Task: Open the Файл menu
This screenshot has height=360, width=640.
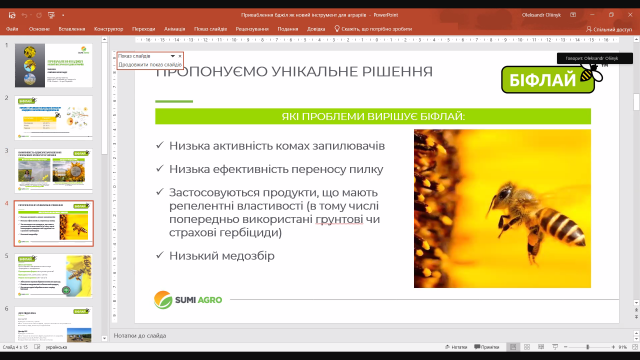Action: point(12,29)
